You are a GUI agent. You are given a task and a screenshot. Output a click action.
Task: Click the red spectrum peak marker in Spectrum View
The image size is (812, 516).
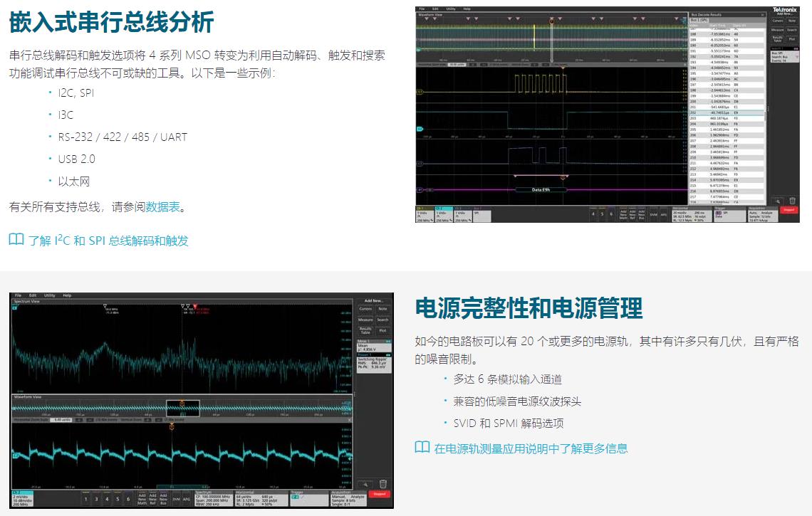(x=196, y=307)
